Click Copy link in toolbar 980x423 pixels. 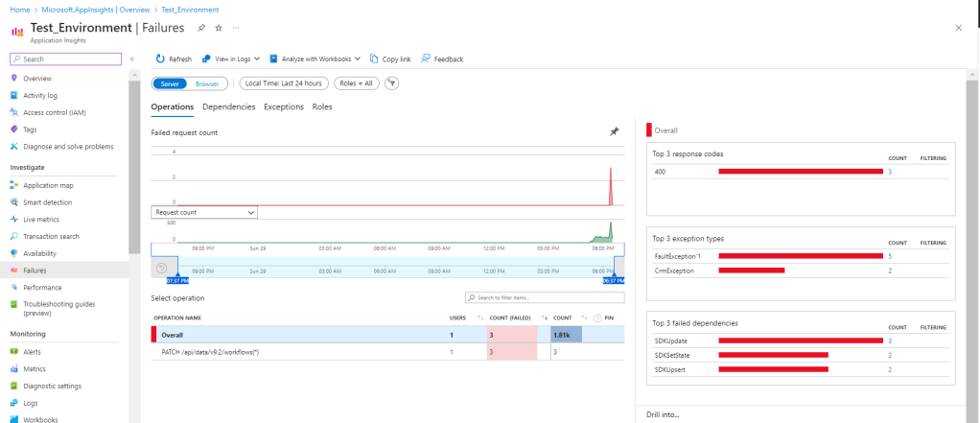pyautogui.click(x=391, y=59)
